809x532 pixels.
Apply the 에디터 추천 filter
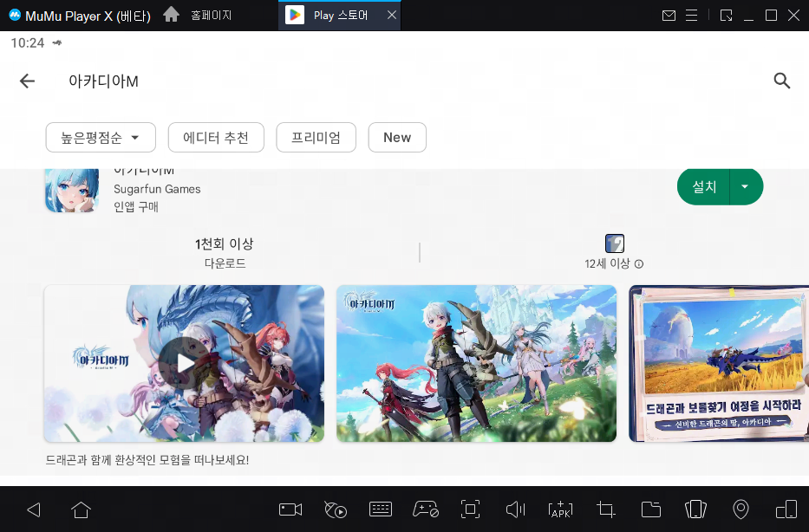click(x=215, y=137)
